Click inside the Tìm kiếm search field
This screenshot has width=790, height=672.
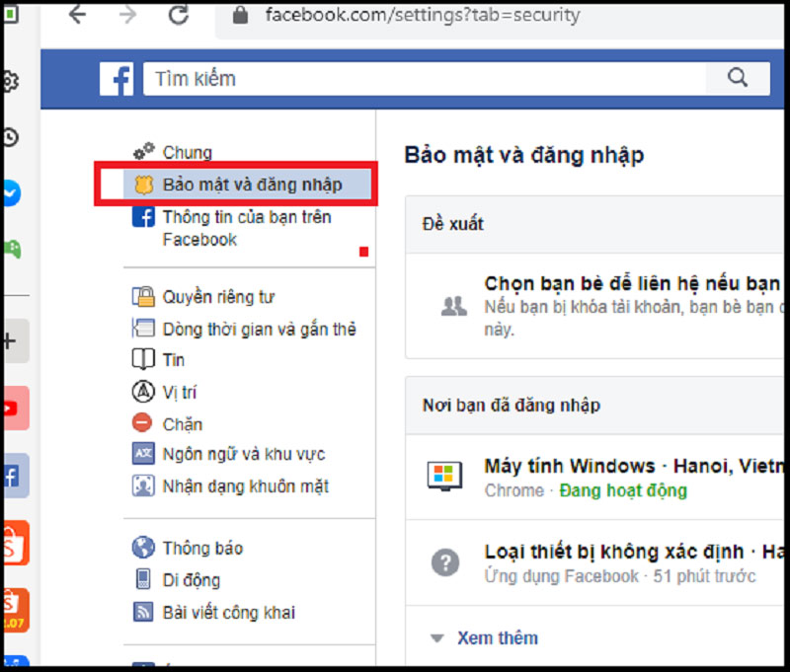click(395, 77)
